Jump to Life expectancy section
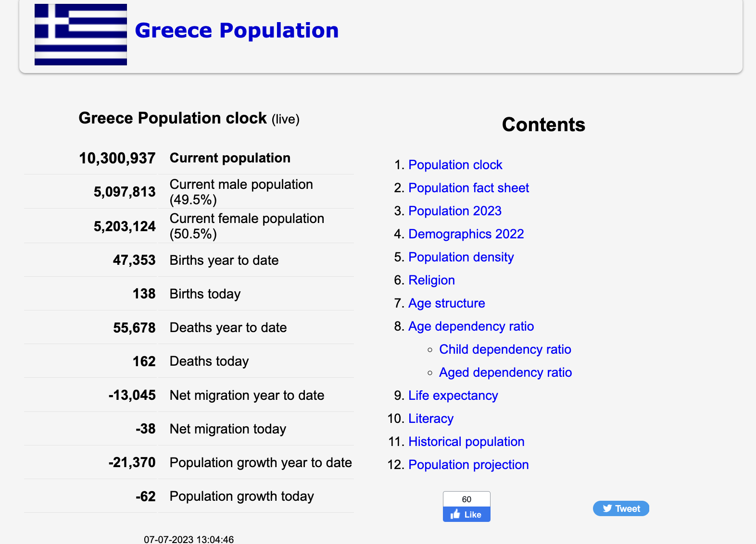The height and width of the screenshot is (544, 756). click(x=453, y=396)
